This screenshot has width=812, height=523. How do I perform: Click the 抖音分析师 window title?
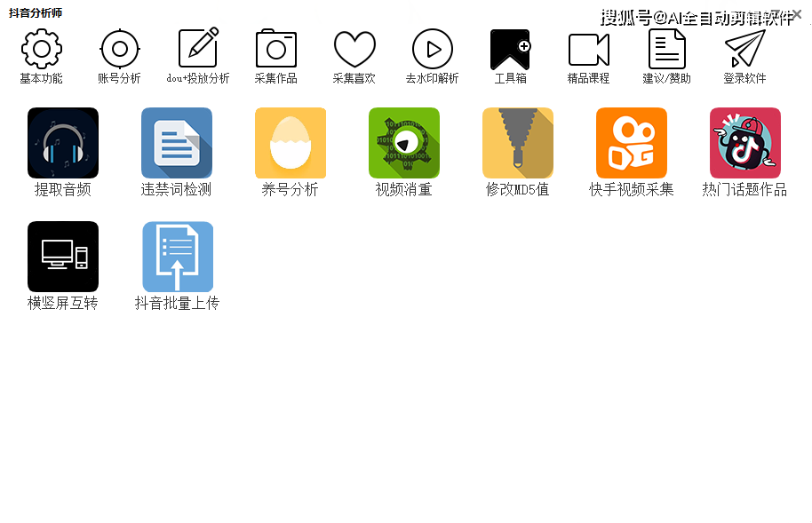[36, 13]
